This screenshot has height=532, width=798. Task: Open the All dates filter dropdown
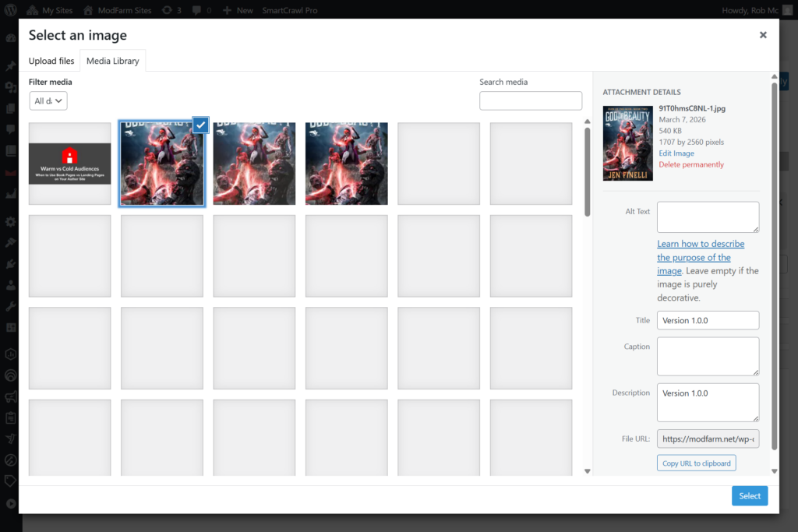[48, 100]
